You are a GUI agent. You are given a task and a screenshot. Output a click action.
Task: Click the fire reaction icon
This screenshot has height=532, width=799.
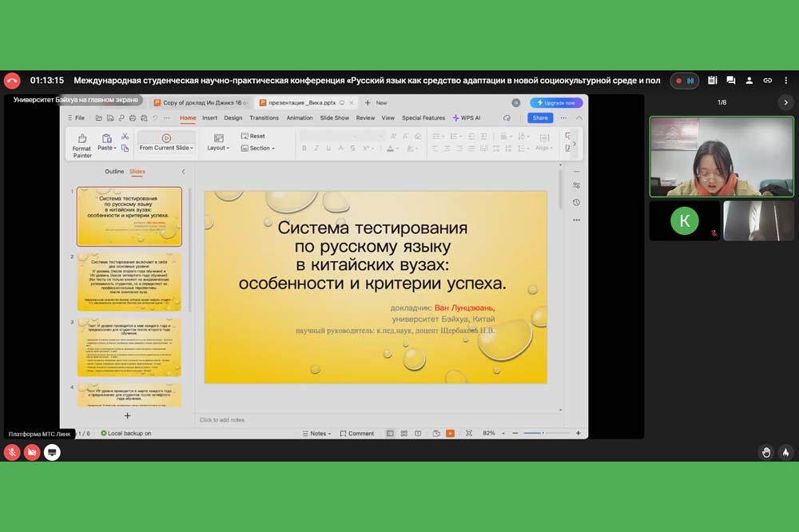click(x=785, y=452)
